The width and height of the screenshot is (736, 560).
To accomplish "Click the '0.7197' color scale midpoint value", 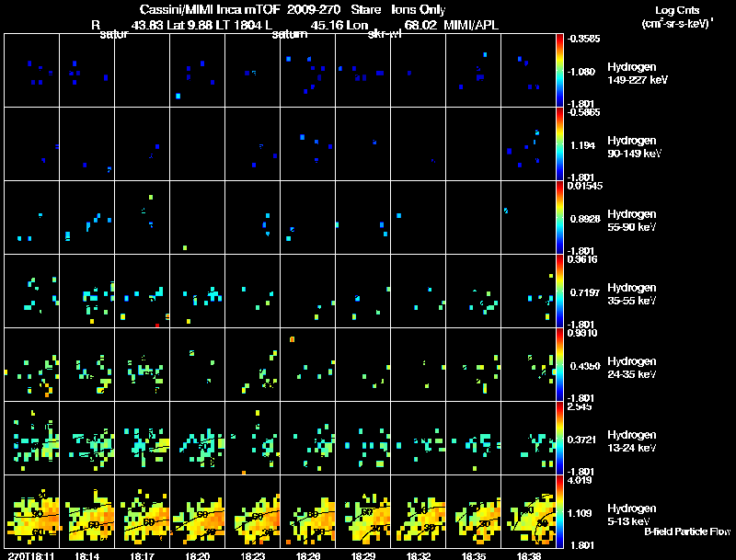I will pyautogui.click(x=585, y=292).
